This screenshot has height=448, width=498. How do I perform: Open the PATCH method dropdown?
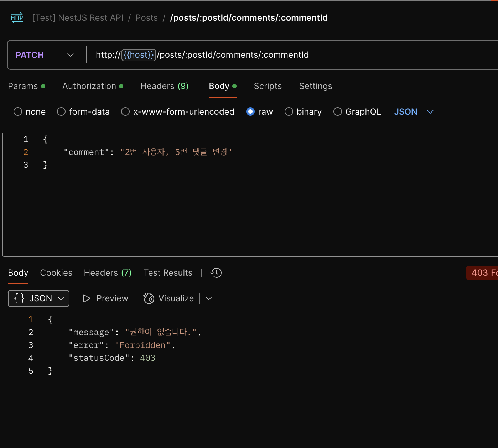[x=45, y=55]
